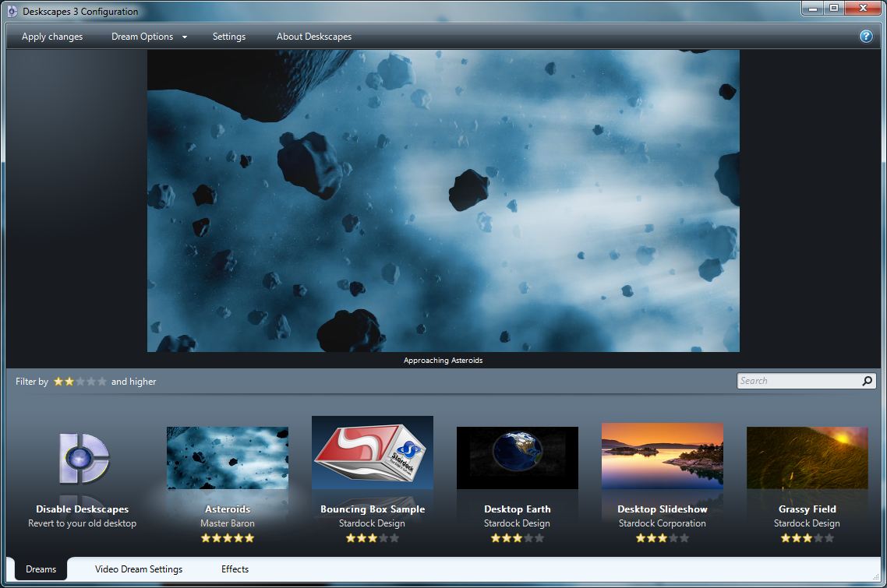Click the 'Stardock Corporation' author text
The image size is (887, 588).
[663, 523]
